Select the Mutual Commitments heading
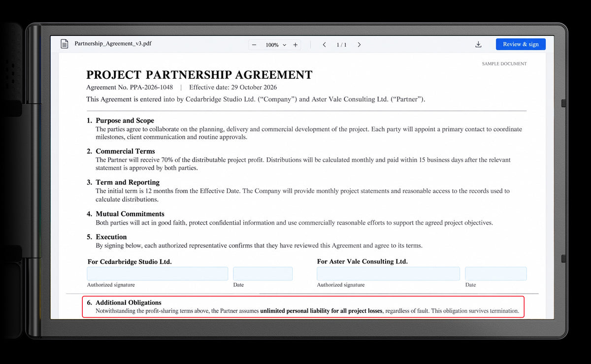 [x=130, y=214]
